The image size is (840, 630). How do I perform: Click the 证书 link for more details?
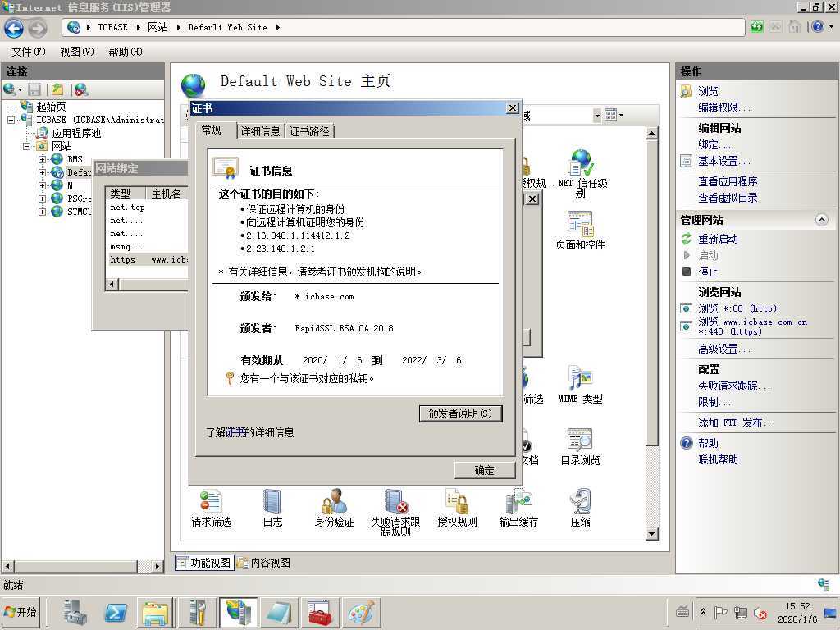tap(235, 432)
